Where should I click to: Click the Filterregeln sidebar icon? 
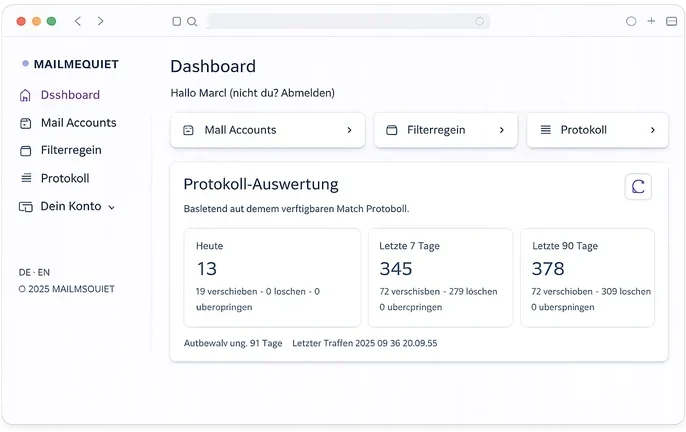26,151
